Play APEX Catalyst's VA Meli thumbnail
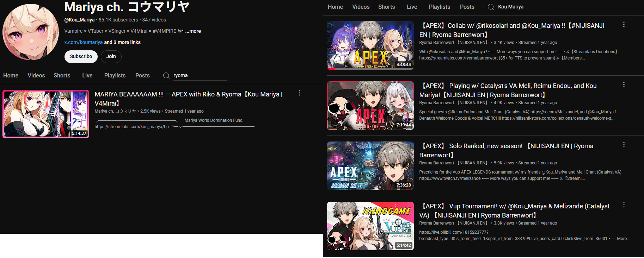Viewport: 644px width, 258px height. pos(370,106)
